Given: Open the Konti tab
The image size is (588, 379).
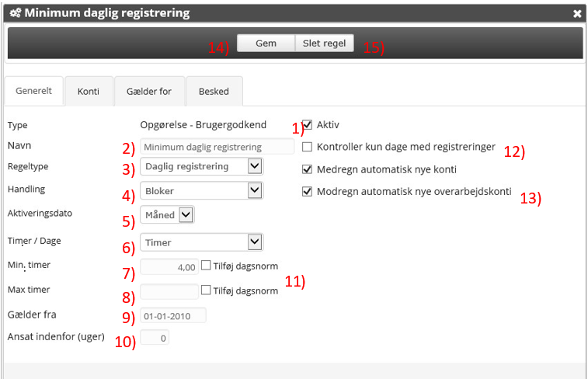Looking at the screenshot, I should tap(89, 91).
